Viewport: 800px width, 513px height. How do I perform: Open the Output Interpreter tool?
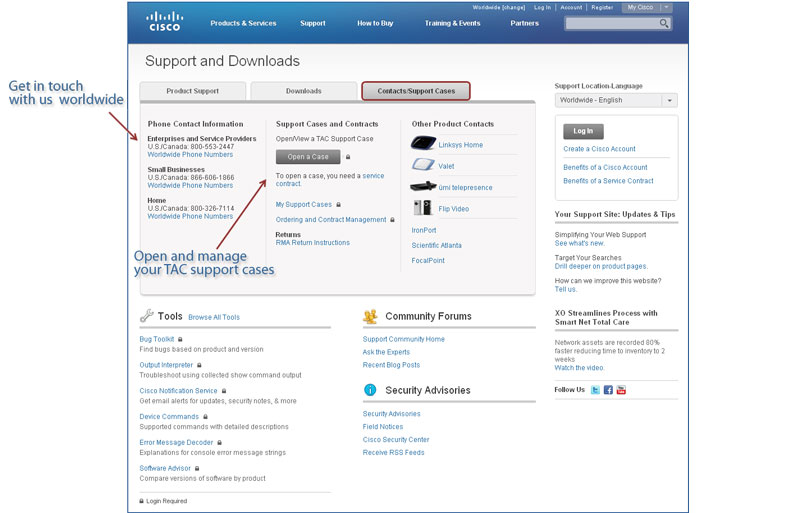pos(166,365)
